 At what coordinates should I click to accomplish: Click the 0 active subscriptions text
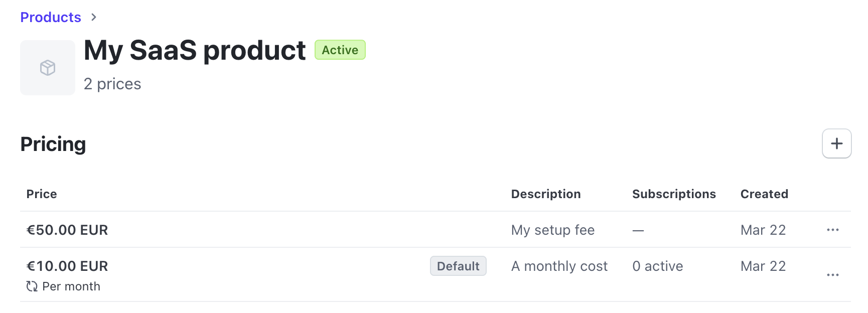tap(657, 266)
